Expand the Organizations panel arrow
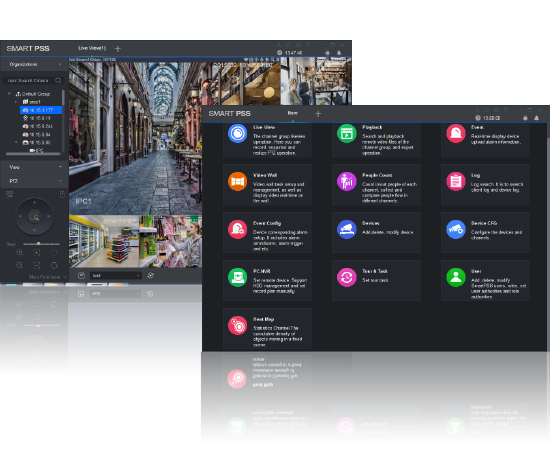The image size is (550, 450). (x=60, y=65)
